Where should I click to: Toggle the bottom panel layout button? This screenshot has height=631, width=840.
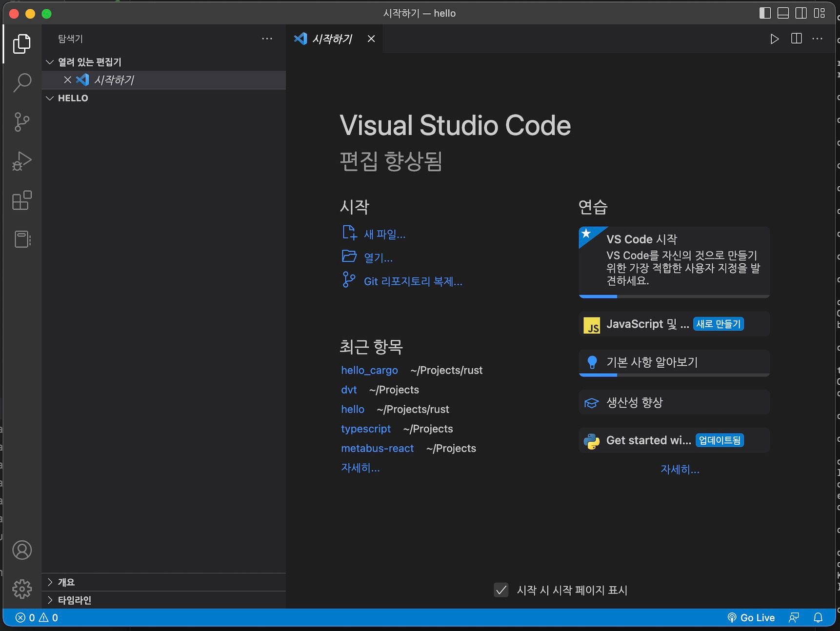[783, 13]
